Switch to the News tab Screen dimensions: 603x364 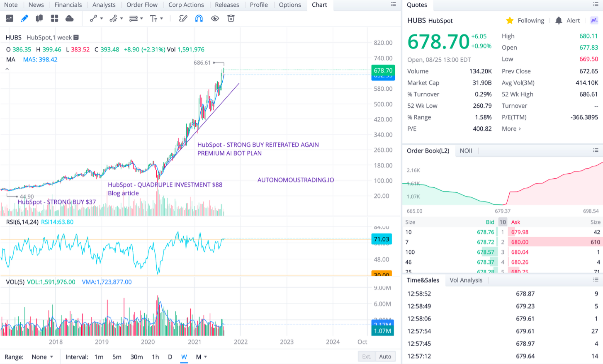click(36, 5)
